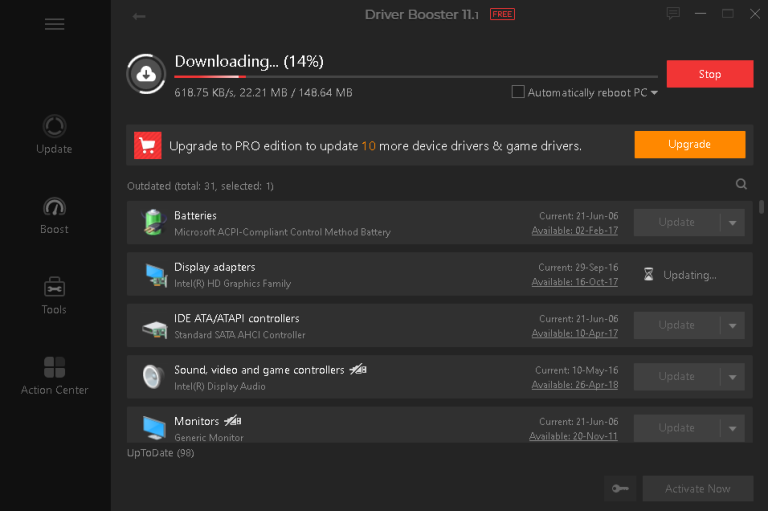Click the red shopping cart icon
This screenshot has width=768, height=511.
147,146
